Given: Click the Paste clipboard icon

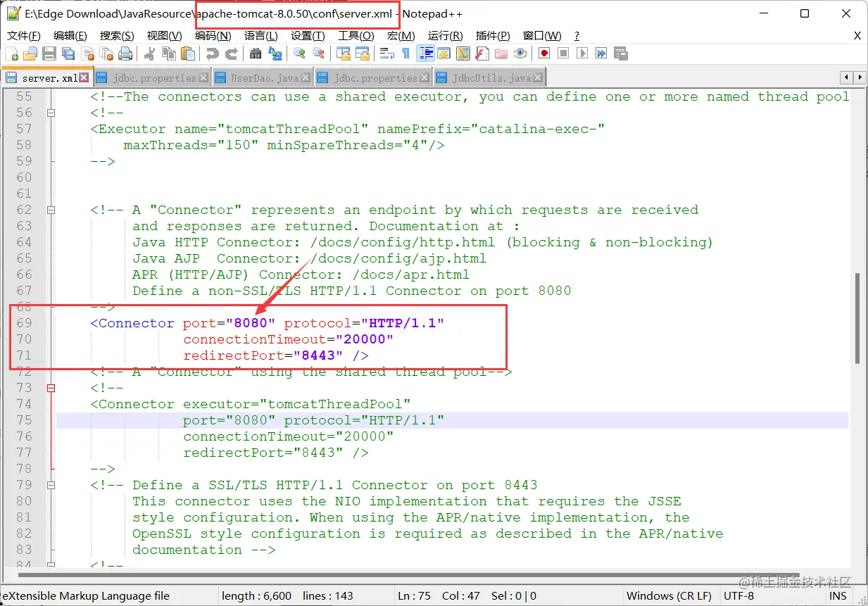Looking at the screenshot, I should click(188, 53).
